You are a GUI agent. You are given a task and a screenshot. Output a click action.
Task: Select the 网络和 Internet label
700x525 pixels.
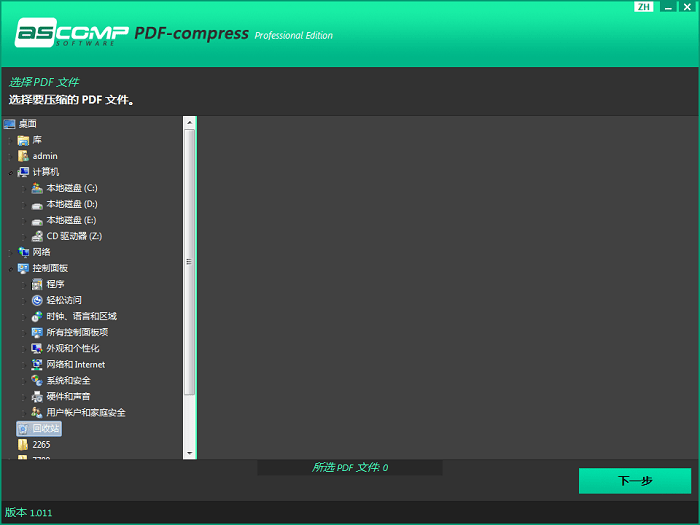click(x=76, y=365)
